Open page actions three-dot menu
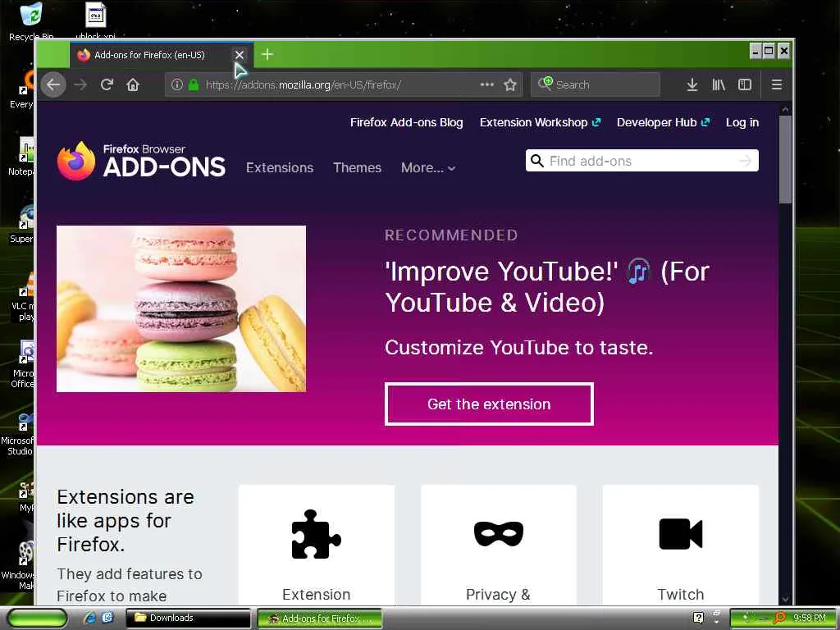 click(x=486, y=84)
